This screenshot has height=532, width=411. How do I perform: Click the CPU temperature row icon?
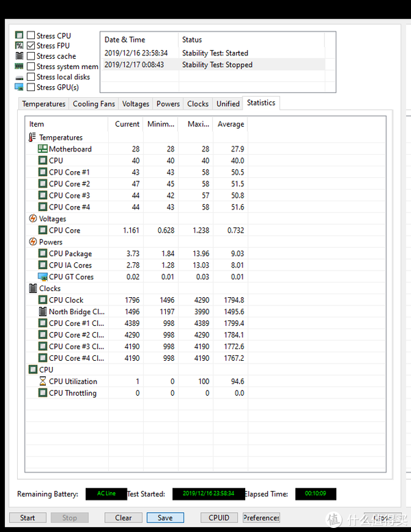(42, 160)
